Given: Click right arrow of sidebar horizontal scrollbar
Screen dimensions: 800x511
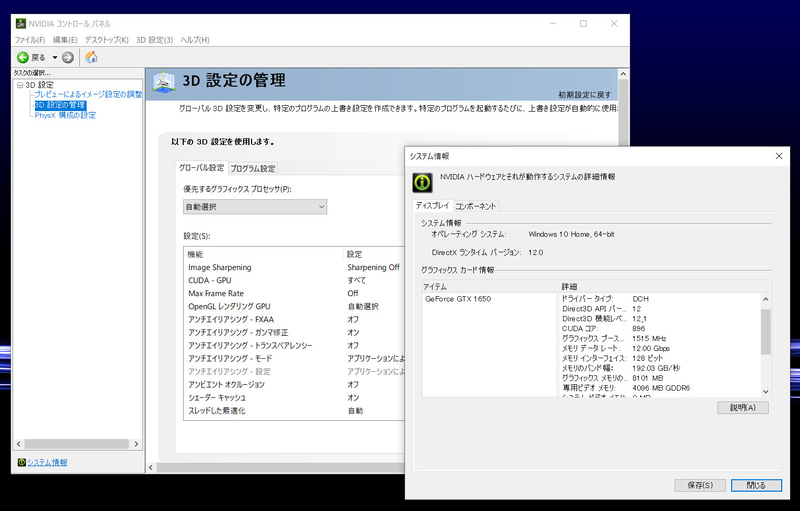Looking at the screenshot, I should click(x=136, y=444).
